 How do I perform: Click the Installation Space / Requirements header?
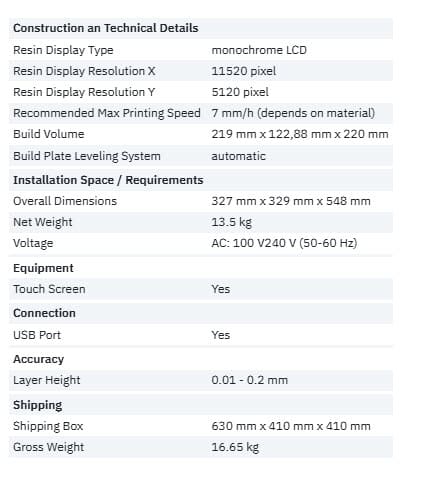[x=108, y=180]
